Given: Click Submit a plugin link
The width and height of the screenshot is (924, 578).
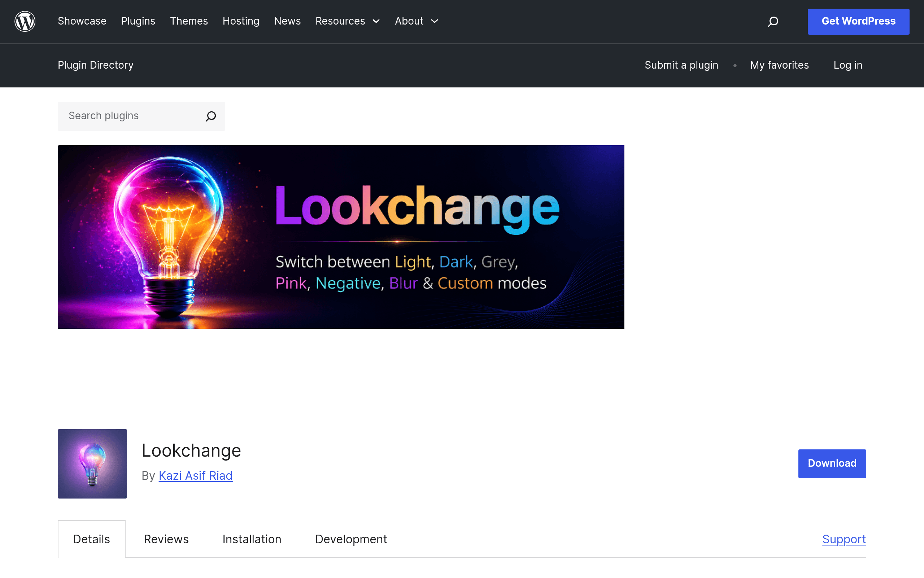Looking at the screenshot, I should click(x=681, y=65).
